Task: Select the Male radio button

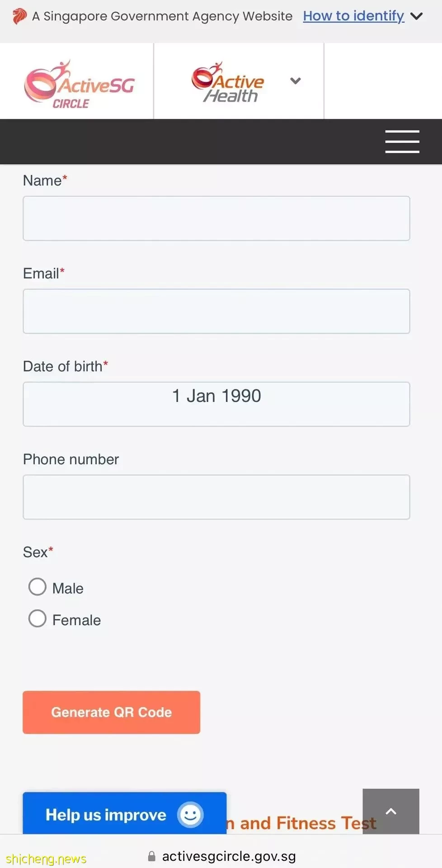Action: 38,587
